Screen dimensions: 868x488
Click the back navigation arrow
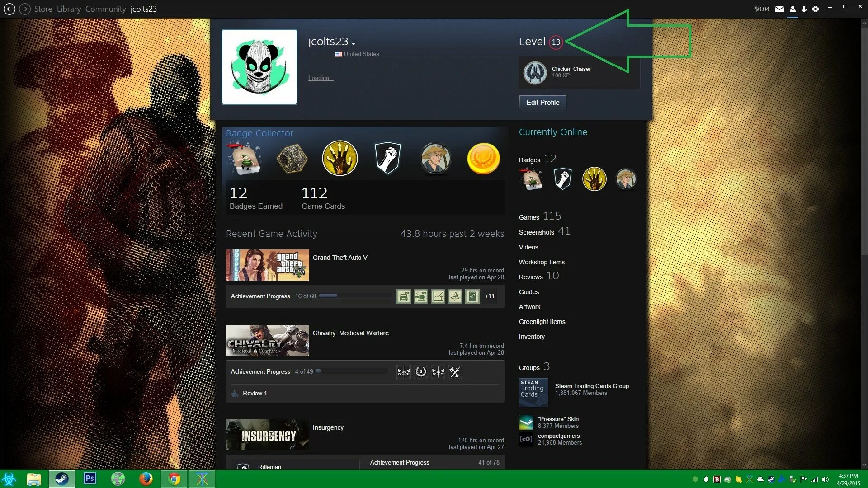tap(9, 9)
